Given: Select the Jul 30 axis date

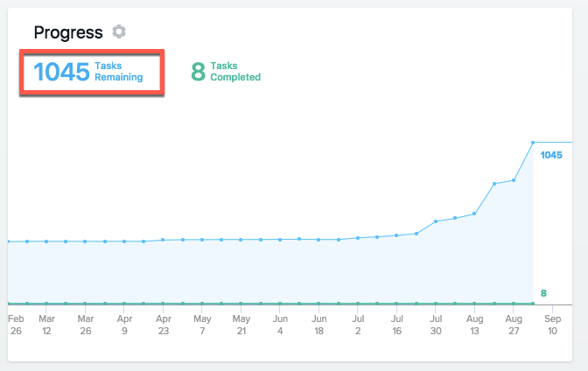Looking at the screenshot, I should 436,325.
